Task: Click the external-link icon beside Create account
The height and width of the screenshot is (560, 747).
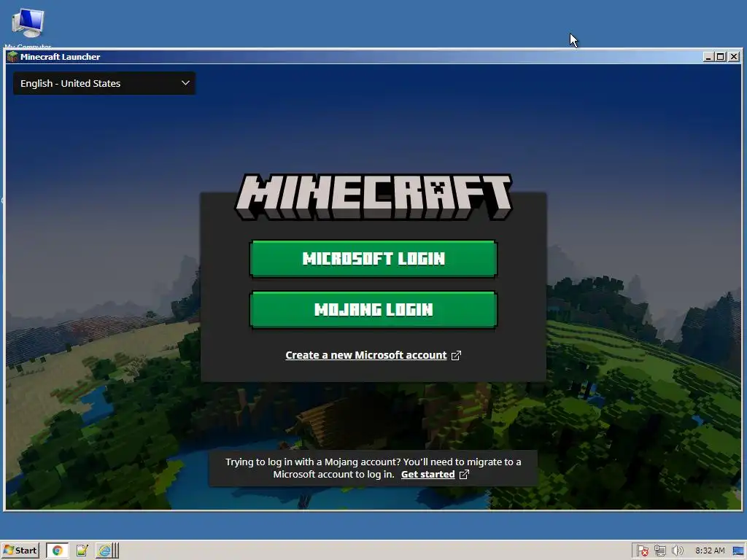Action: 456,355
